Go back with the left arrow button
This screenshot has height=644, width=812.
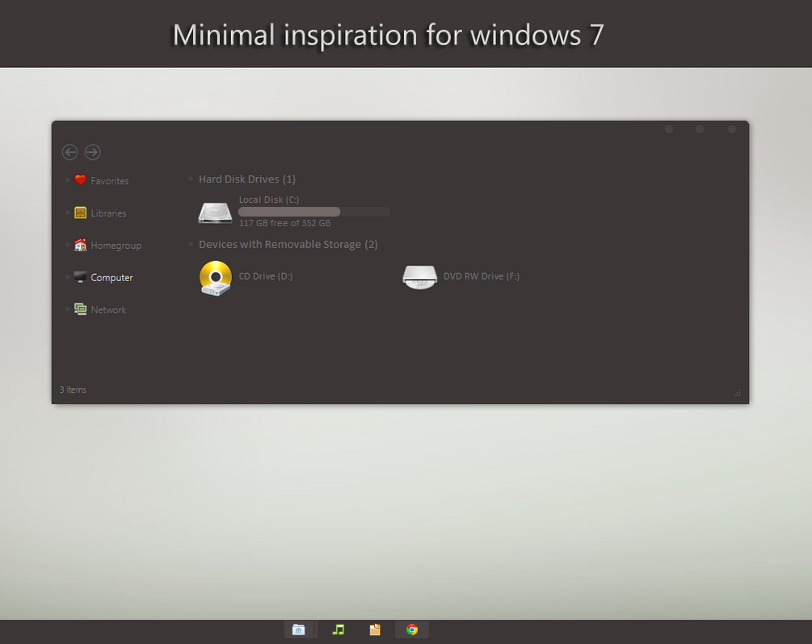[70, 152]
